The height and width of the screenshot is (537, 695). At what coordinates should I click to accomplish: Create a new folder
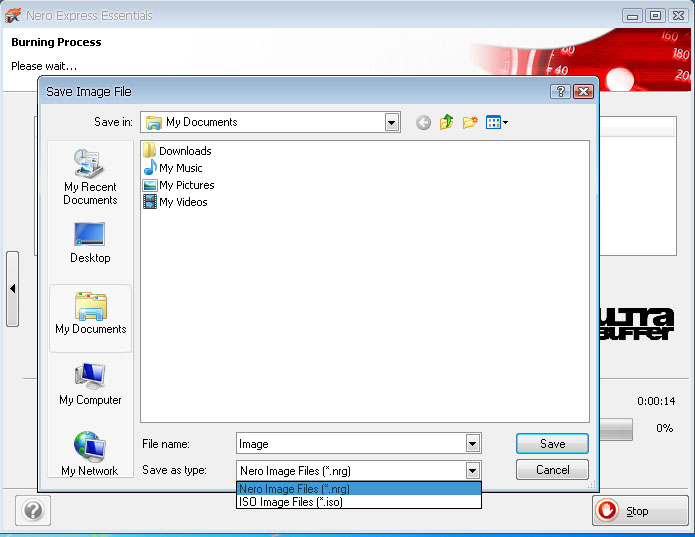[470, 122]
